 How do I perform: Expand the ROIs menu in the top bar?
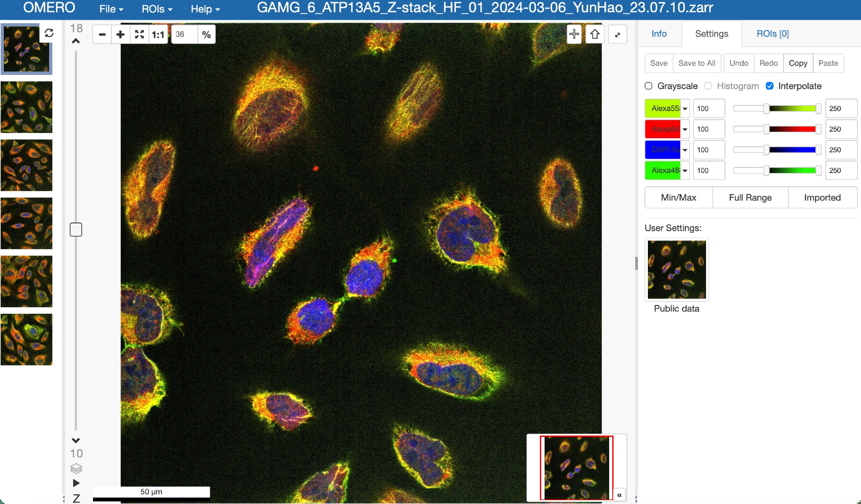(x=157, y=9)
